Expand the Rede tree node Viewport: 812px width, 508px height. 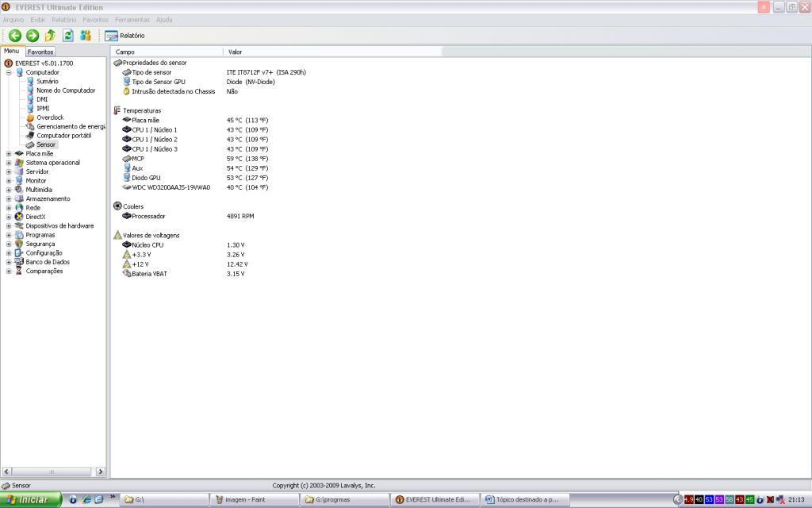tap(9, 208)
